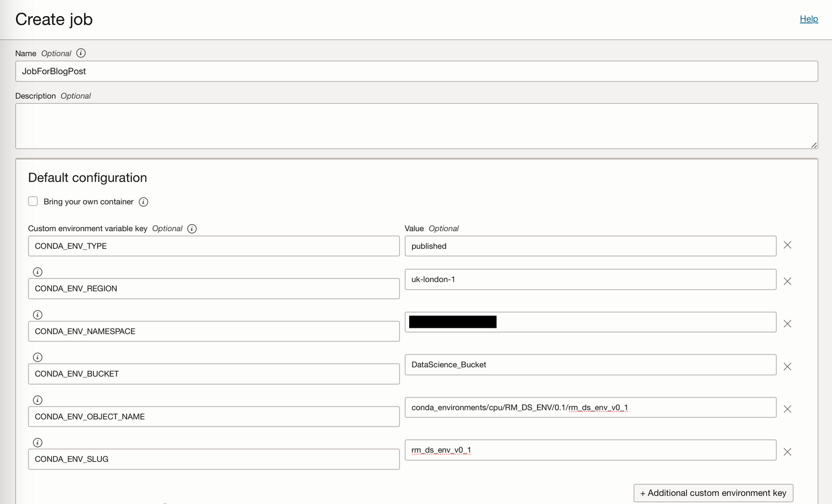This screenshot has width=832, height=504.
Task: Open info for CONDA_ENV_OBJECT_NAME
Action: point(37,400)
